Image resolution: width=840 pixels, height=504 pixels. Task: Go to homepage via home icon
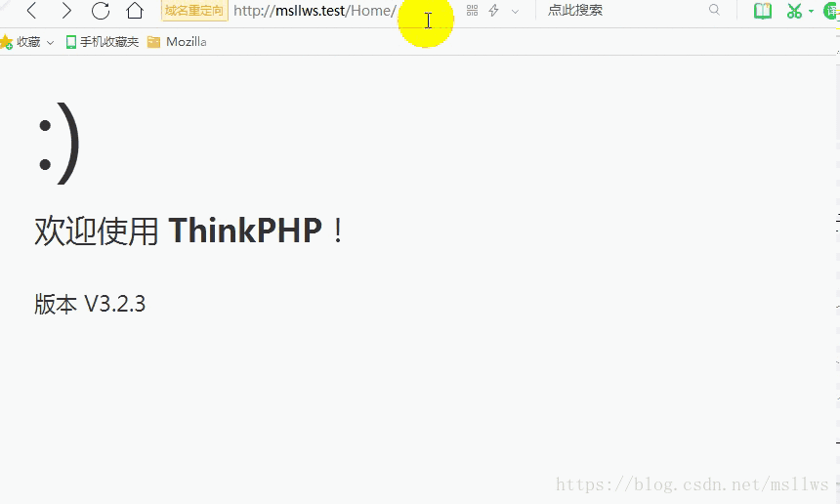tap(135, 11)
